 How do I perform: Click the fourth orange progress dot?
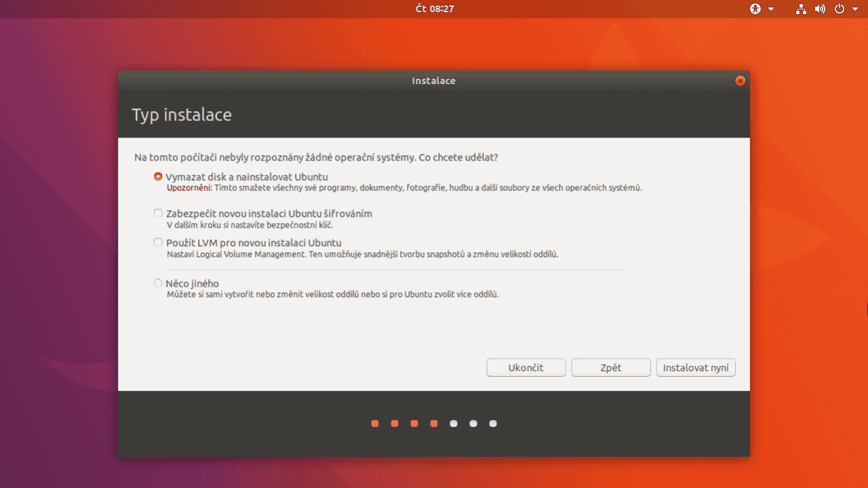(x=433, y=423)
